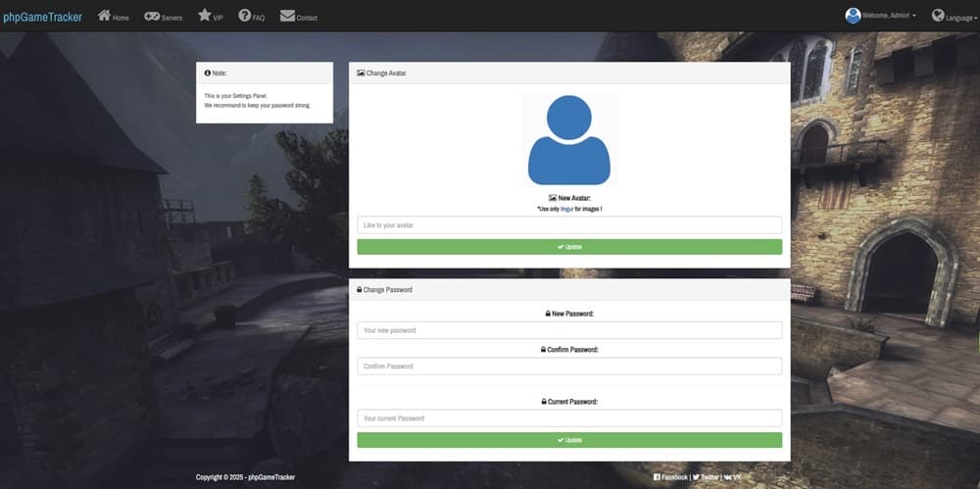Click the Twitter bird icon in footer

(696, 477)
